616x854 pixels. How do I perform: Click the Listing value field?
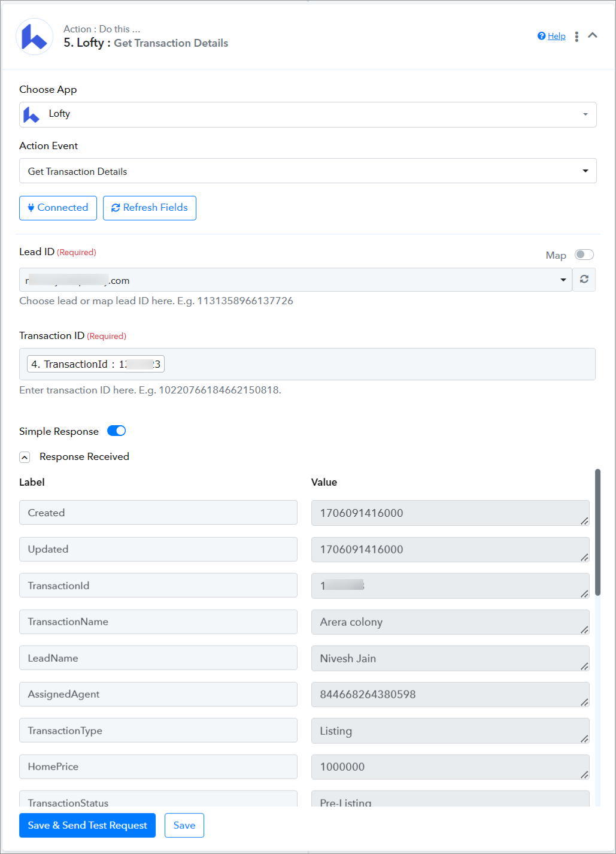tap(450, 731)
